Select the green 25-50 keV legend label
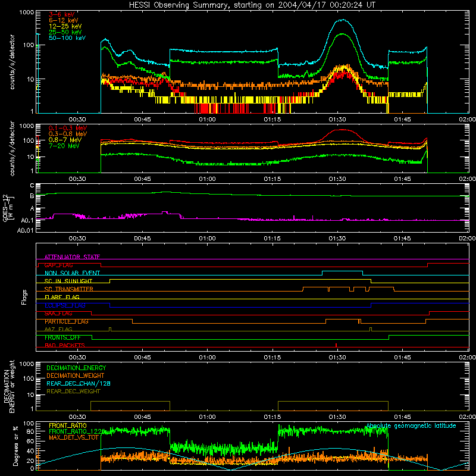Image resolution: width=476 pixels, height=476 pixels. point(65,32)
